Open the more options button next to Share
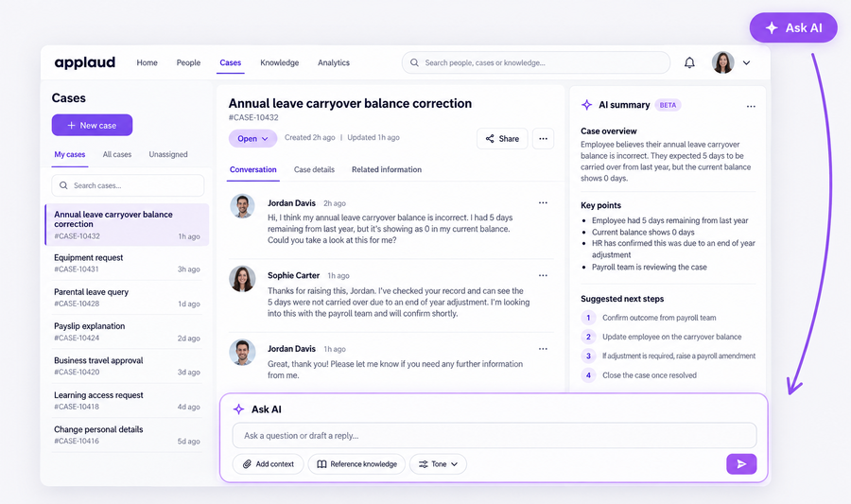 [544, 138]
